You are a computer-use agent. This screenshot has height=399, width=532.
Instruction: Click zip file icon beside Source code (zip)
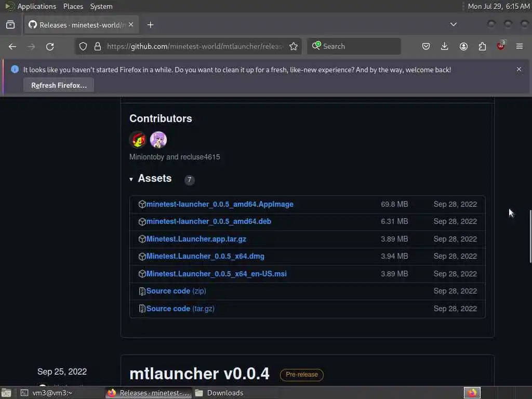[142, 291]
